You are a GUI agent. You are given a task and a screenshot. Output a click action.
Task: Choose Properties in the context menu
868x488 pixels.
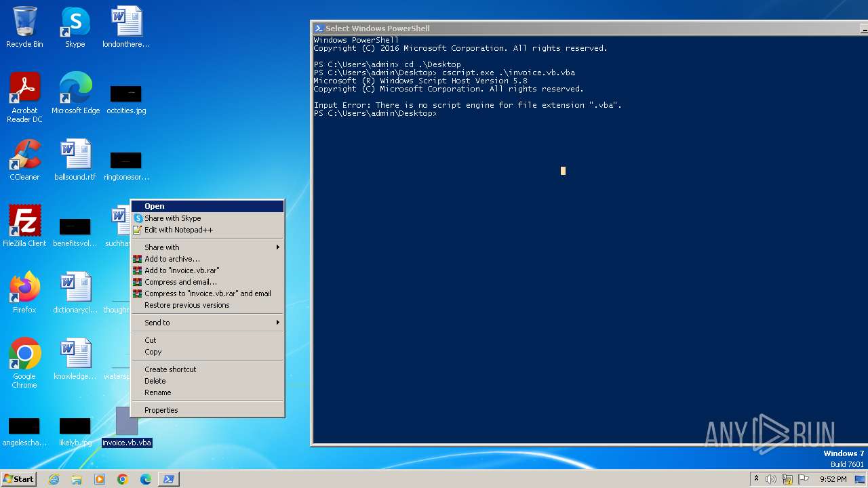(x=208, y=410)
